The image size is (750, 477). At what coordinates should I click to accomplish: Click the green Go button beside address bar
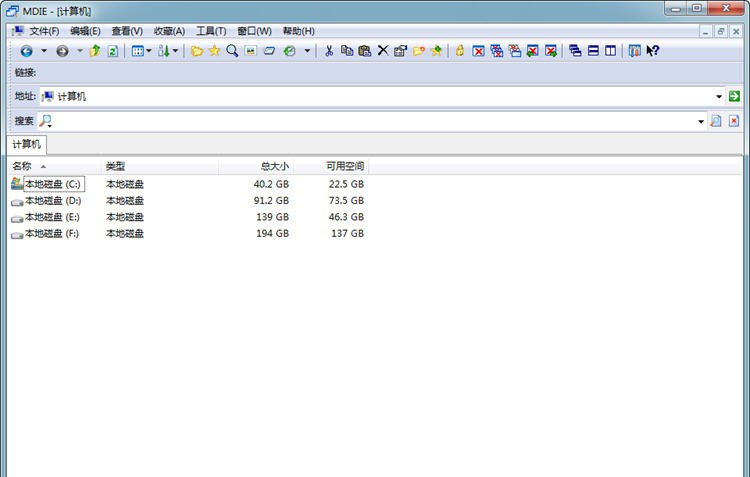point(734,96)
